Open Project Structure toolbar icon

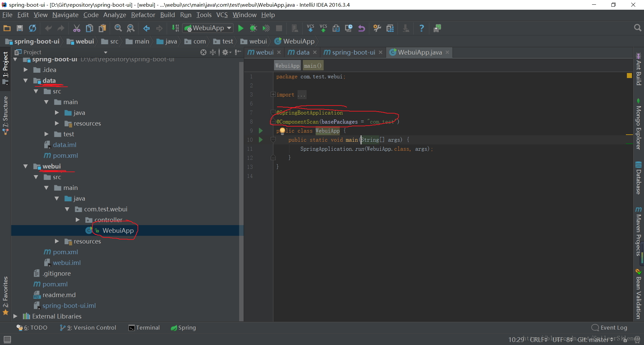(x=390, y=28)
